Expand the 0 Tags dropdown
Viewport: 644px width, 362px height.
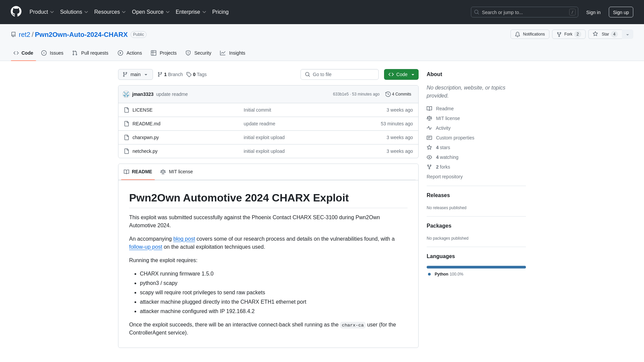click(x=196, y=74)
